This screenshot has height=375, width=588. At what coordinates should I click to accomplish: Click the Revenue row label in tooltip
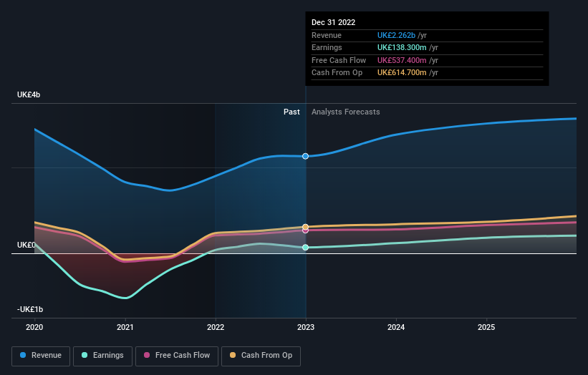(x=327, y=35)
